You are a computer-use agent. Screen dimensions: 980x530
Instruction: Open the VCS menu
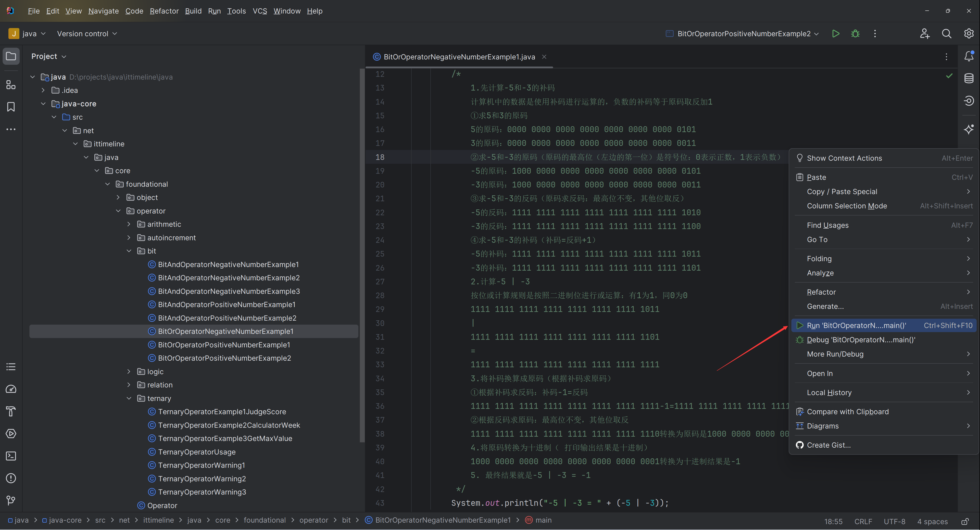(x=260, y=11)
